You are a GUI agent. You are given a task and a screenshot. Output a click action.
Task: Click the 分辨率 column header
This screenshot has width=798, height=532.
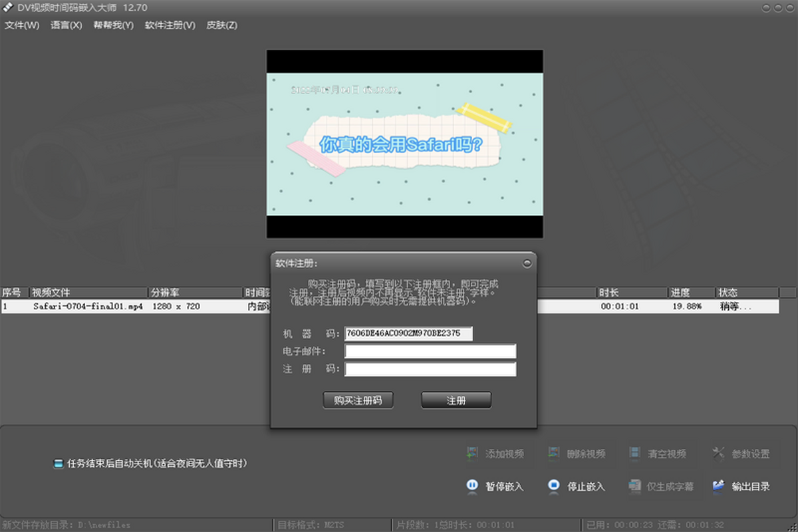click(196, 293)
